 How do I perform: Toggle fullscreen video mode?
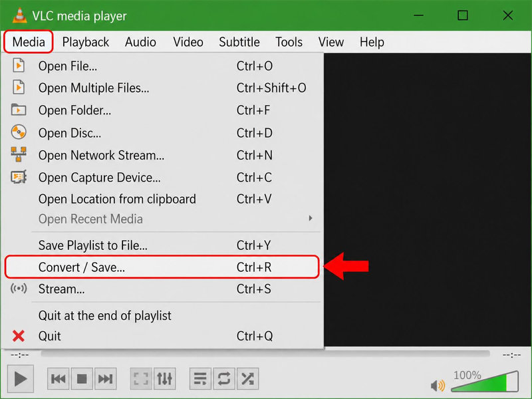coord(141,378)
